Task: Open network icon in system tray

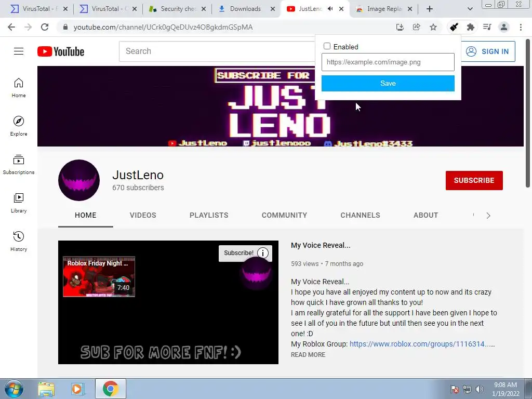Action: coord(467,389)
